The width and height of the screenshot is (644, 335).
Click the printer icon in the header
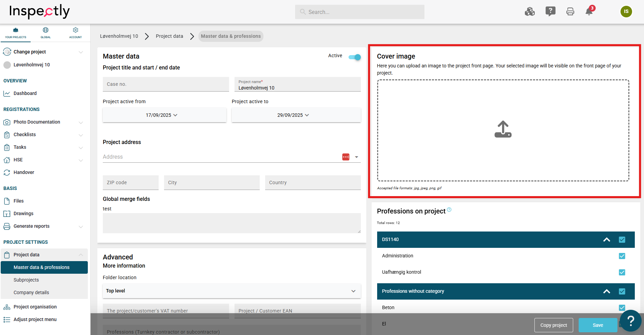coord(570,12)
